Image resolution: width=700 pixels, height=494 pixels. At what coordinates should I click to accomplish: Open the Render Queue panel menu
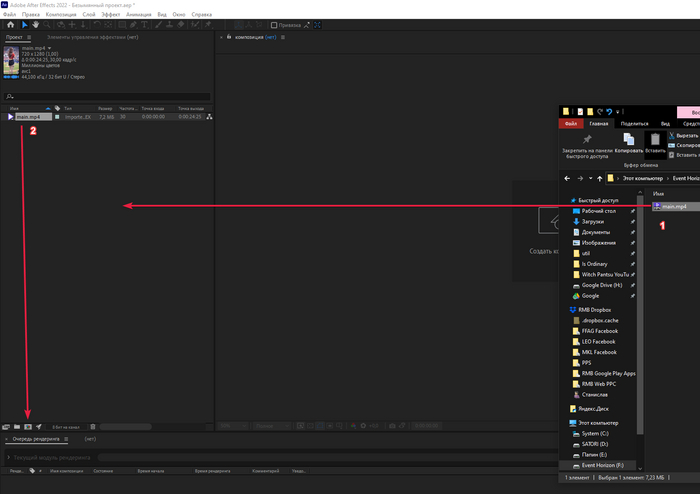pos(66,439)
